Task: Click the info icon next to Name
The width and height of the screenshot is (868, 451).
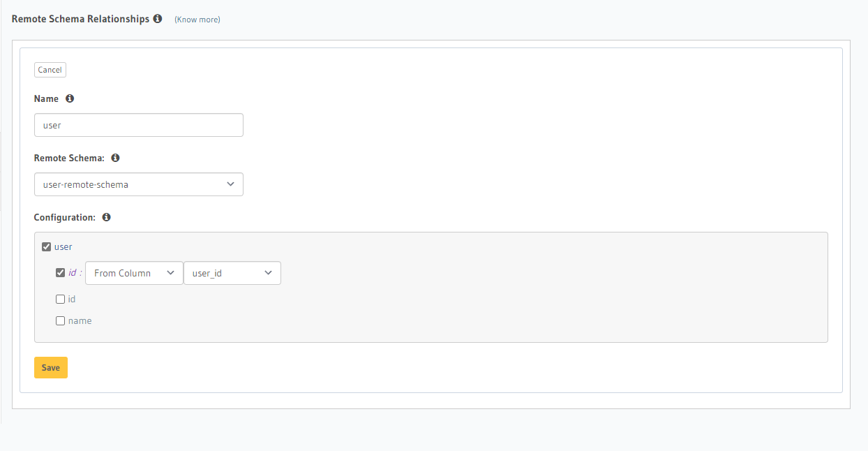Action: coord(70,98)
